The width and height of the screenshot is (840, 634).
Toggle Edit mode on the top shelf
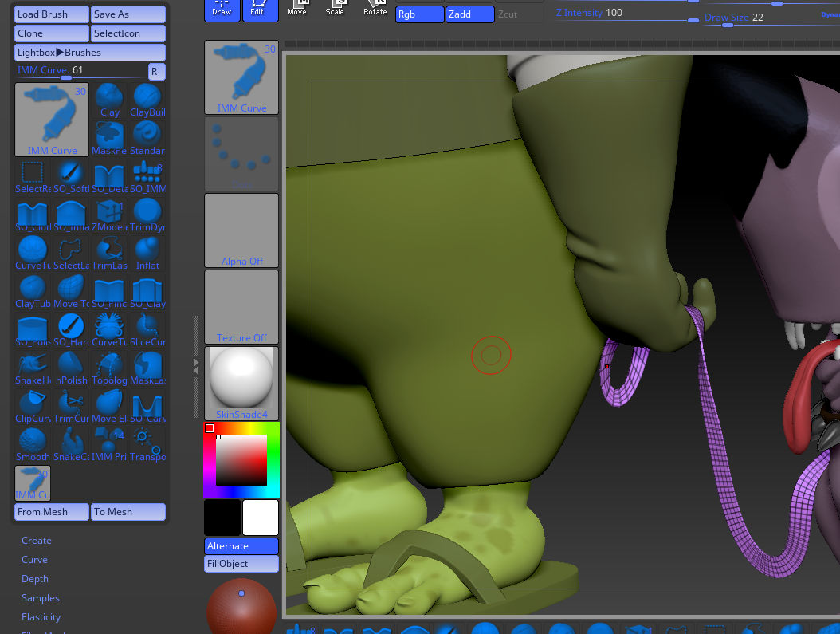(261, 10)
